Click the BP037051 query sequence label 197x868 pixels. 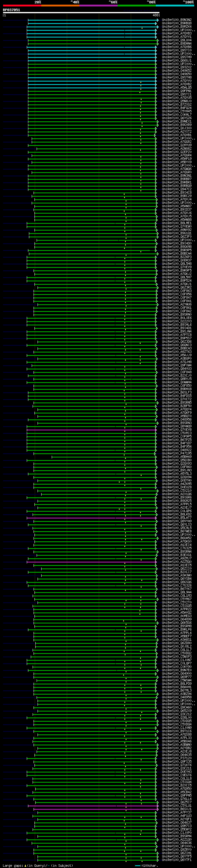[x=11, y=10]
